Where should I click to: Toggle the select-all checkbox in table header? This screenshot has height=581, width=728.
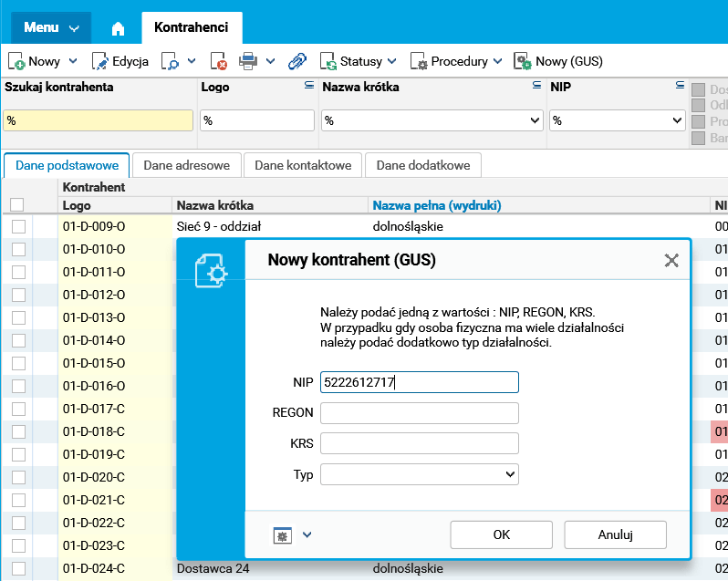tap(16, 205)
